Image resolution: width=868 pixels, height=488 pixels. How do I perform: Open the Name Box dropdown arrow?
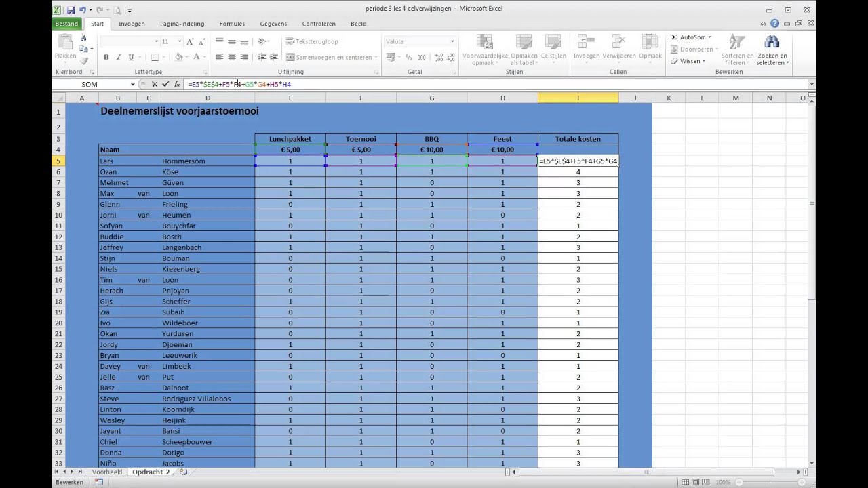click(x=132, y=85)
